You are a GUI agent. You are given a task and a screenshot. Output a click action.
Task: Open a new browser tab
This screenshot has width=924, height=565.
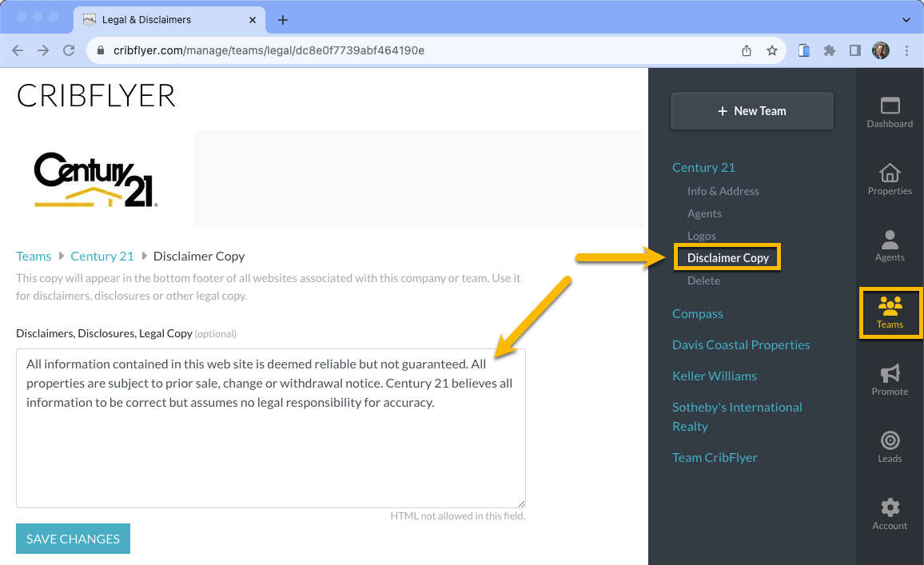pos(283,20)
